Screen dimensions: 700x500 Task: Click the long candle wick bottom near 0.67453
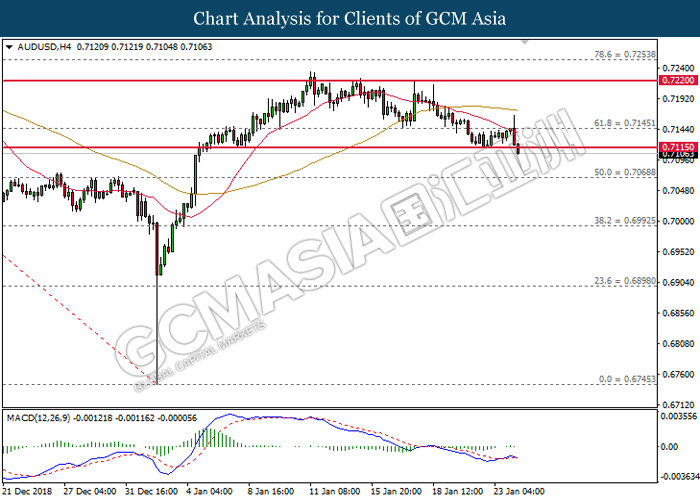pos(157,382)
